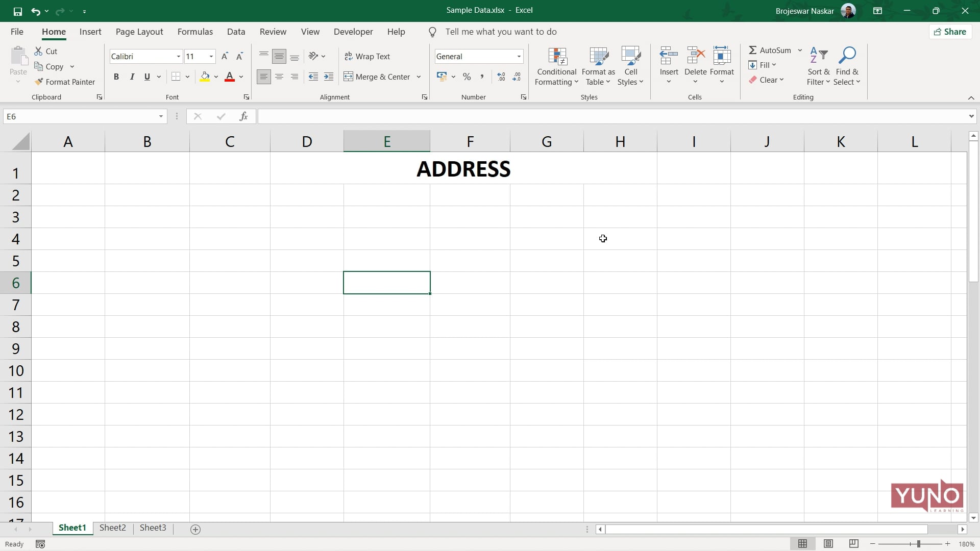Viewport: 980px width, 551px height.
Task: Click the Merge & Center button
Action: click(377, 77)
